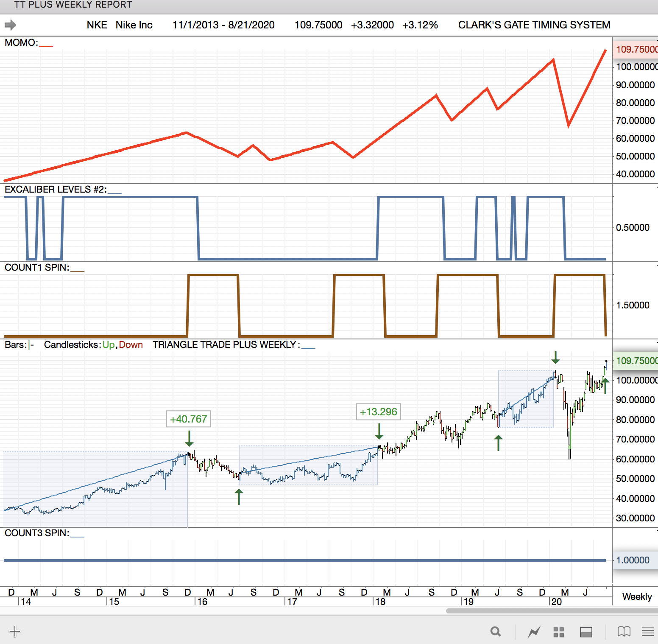Click the Weekly timeframe label
This screenshot has height=644, width=658.
pos(637,596)
